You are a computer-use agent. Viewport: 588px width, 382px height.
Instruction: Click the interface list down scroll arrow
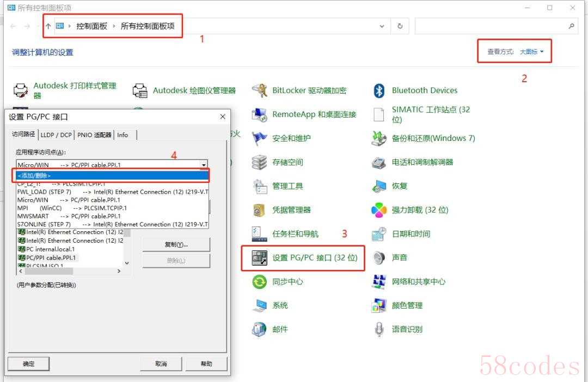[127, 263]
